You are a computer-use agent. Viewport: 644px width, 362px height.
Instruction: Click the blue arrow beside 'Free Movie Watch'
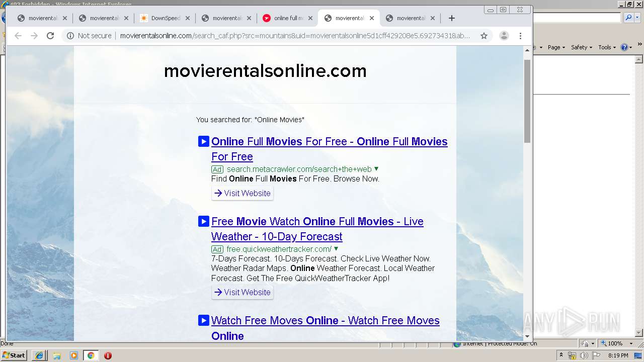(x=203, y=221)
